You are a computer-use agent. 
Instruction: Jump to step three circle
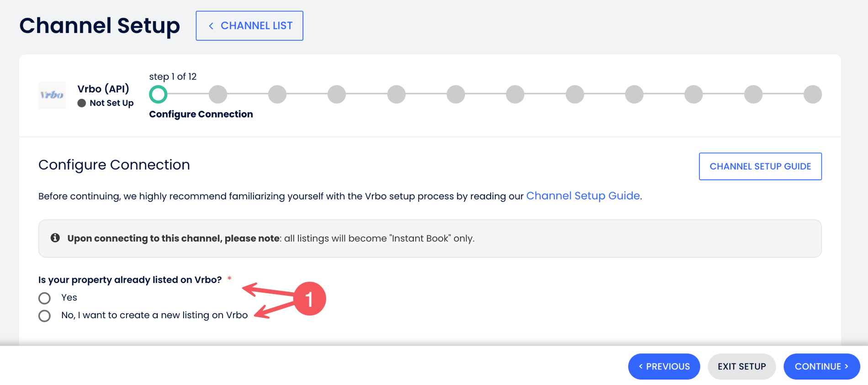coord(277,94)
